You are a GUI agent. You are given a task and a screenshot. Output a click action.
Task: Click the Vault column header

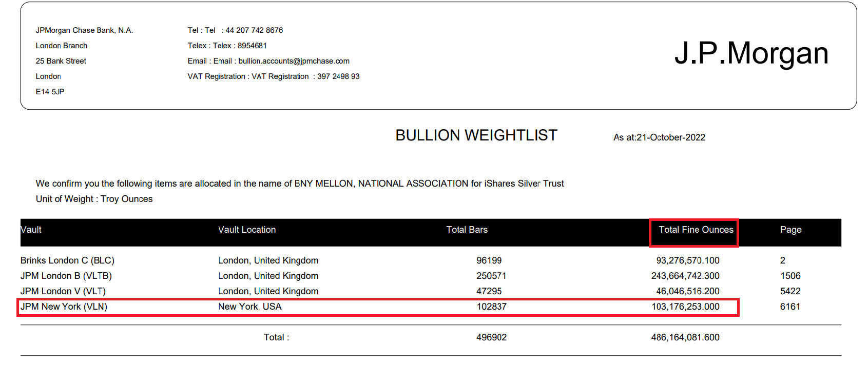[x=31, y=230]
